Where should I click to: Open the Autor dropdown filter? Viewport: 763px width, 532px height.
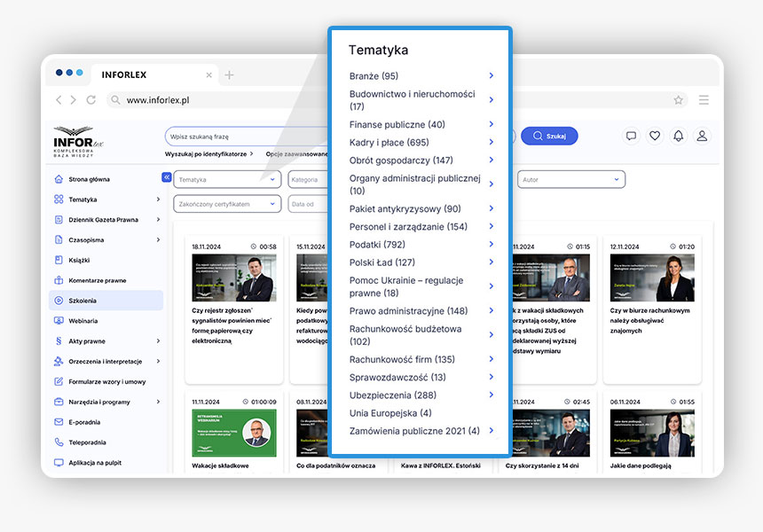pos(571,180)
